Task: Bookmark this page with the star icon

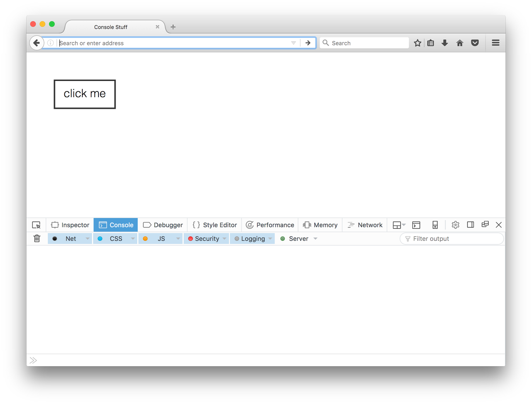Action: pyautogui.click(x=418, y=43)
